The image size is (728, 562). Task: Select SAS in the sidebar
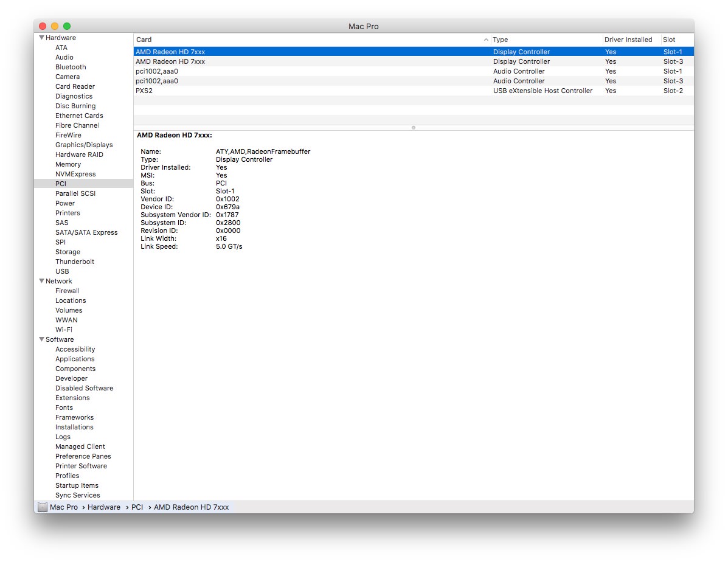pos(62,223)
